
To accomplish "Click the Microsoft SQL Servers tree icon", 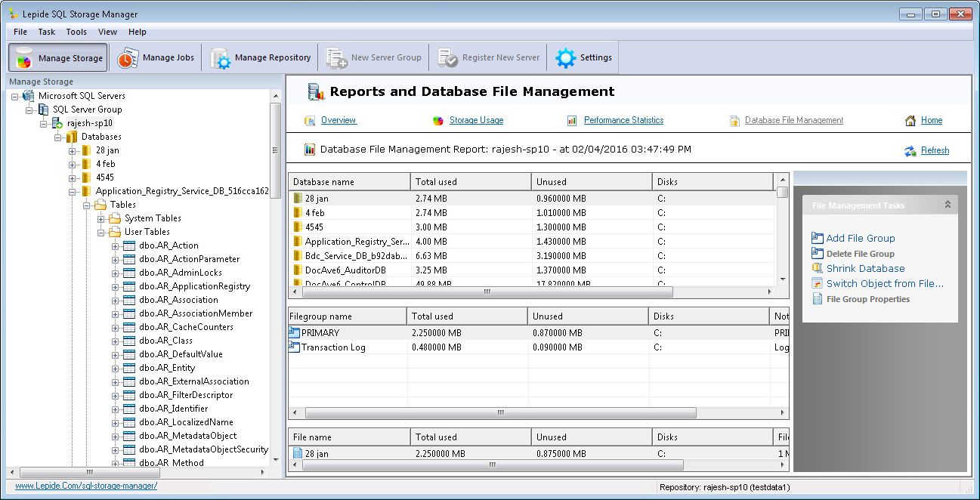I will (29, 96).
